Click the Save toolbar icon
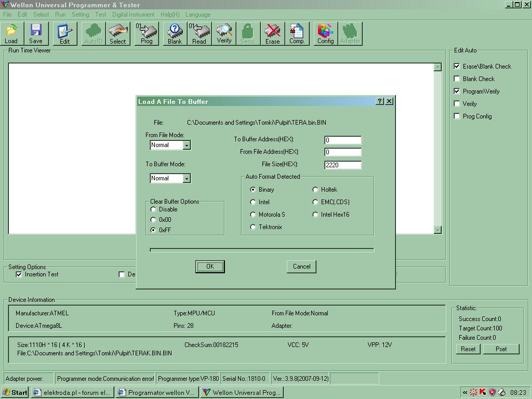 (x=36, y=33)
